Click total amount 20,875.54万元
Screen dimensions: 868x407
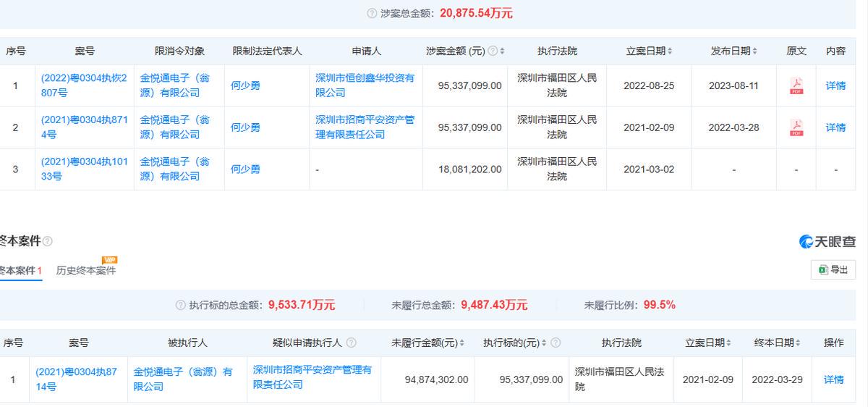tap(476, 13)
